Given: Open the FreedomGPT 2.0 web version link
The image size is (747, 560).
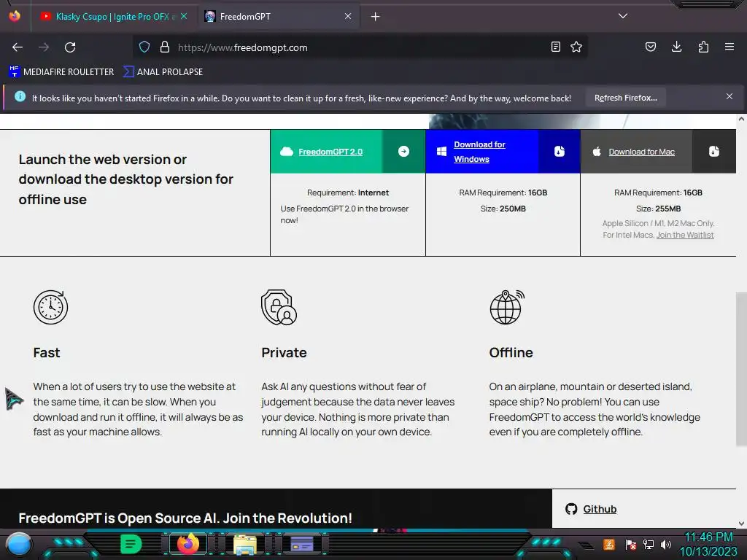Looking at the screenshot, I should coord(330,152).
